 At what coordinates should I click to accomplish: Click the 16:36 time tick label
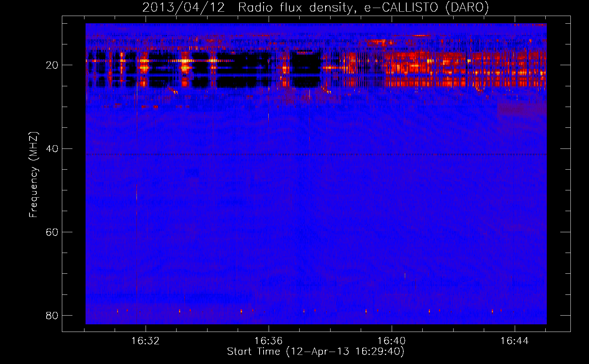(x=269, y=341)
